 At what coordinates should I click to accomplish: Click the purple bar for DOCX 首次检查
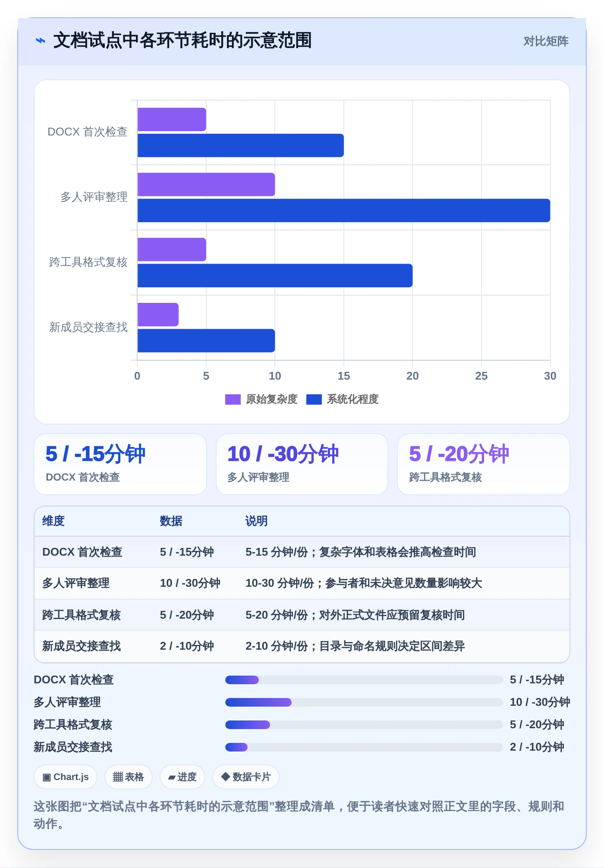pyautogui.click(x=172, y=120)
